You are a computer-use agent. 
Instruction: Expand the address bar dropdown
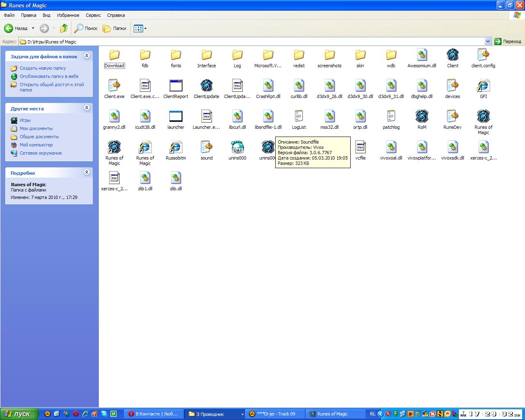(x=488, y=41)
